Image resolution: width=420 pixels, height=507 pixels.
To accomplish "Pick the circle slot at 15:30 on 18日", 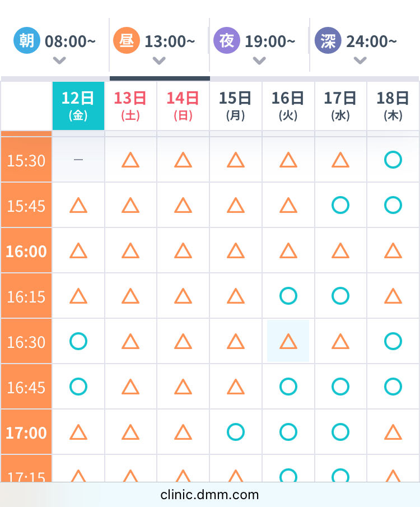I will [x=393, y=160].
